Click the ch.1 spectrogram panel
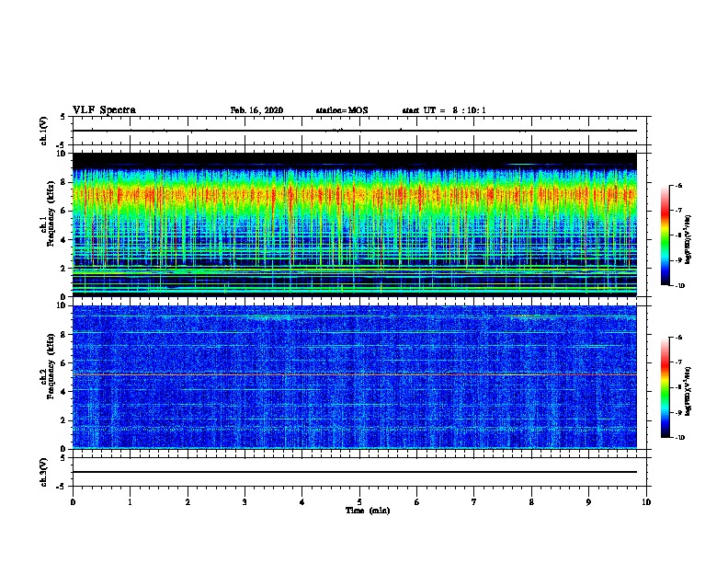This screenshot has height=563, width=728. pyautogui.click(x=355, y=224)
